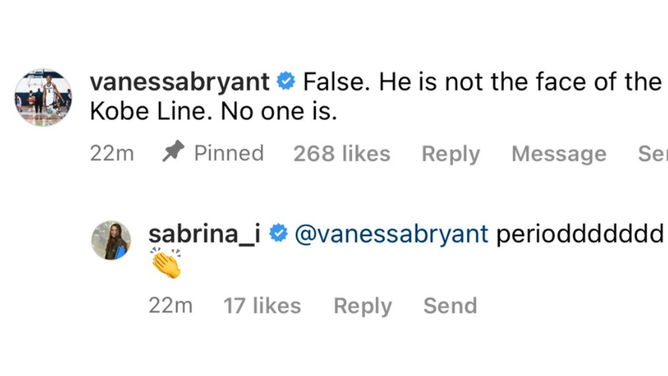Message vanessabryant from the comment
This screenshot has width=668, height=376.
[x=559, y=154]
